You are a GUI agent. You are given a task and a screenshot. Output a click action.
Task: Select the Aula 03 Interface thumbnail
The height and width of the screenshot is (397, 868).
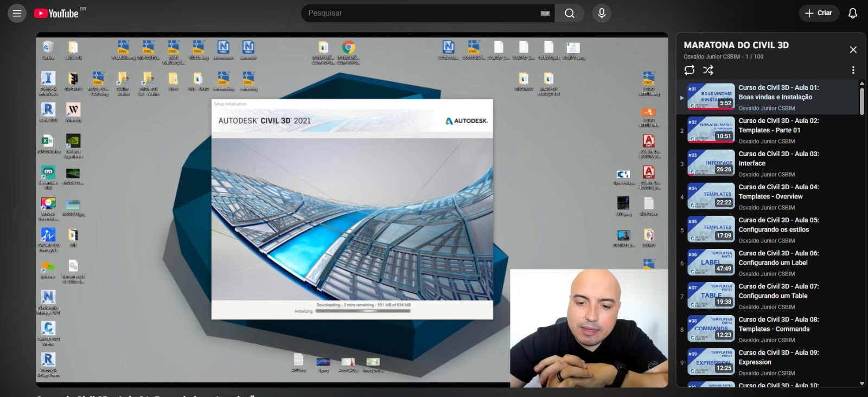pos(711,163)
